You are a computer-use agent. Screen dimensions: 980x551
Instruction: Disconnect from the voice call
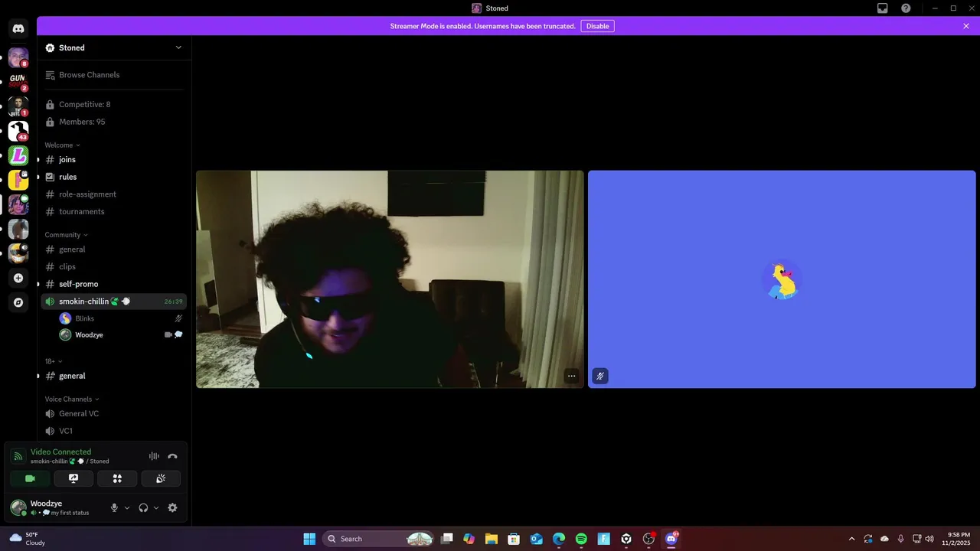tap(172, 456)
